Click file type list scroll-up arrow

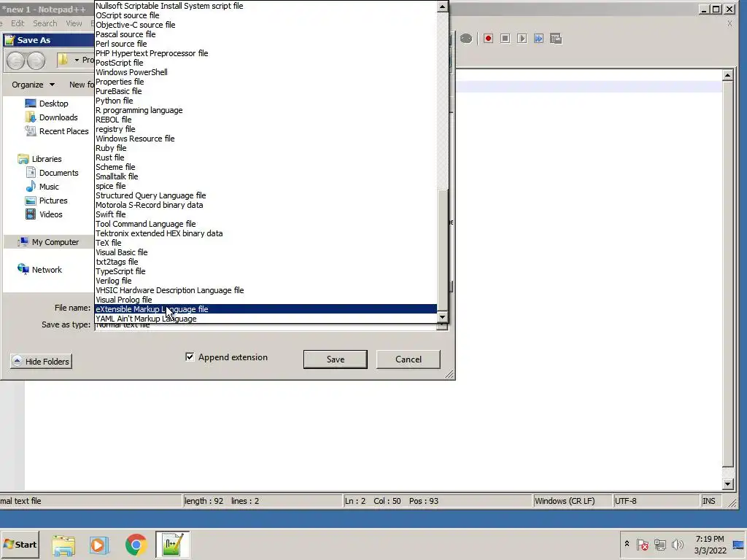tap(442, 6)
